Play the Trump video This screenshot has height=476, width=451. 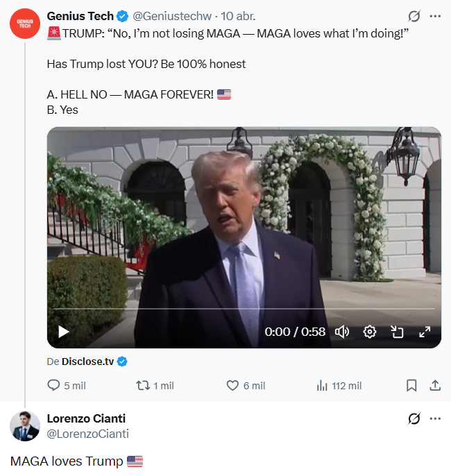click(63, 332)
